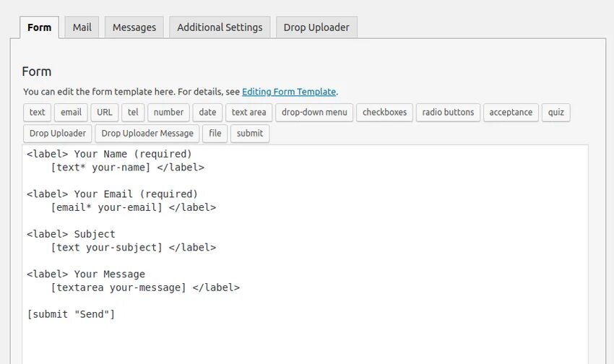The width and height of the screenshot is (614, 364).
Task: Insert a drop-down menu tag
Action: click(x=314, y=112)
